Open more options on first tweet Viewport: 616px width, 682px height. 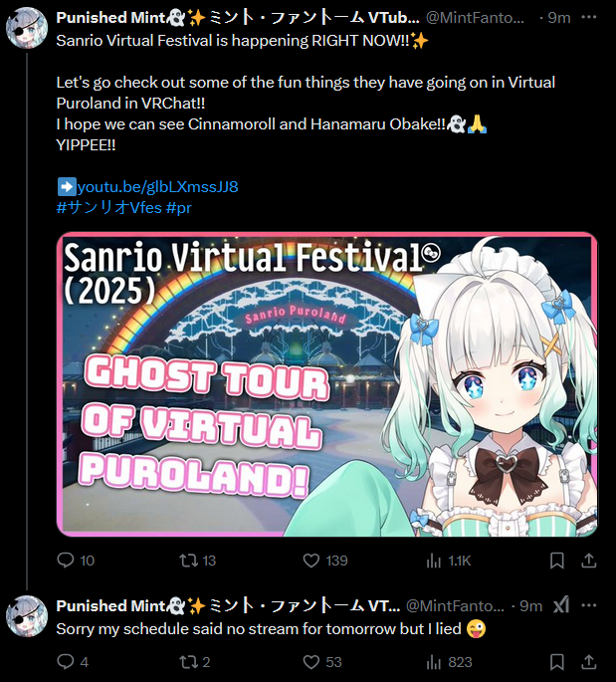(588, 17)
